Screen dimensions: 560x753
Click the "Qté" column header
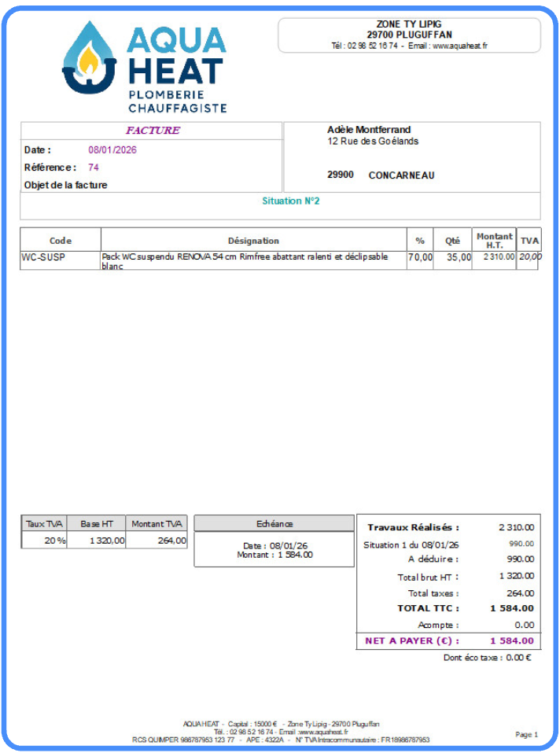pyautogui.click(x=452, y=241)
